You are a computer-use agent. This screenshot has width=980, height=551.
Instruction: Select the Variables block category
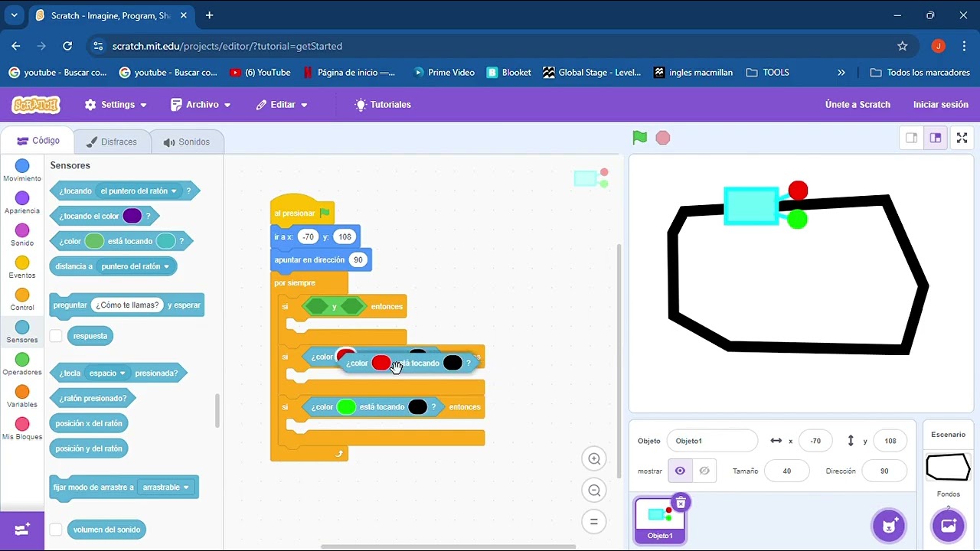(x=22, y=396)
